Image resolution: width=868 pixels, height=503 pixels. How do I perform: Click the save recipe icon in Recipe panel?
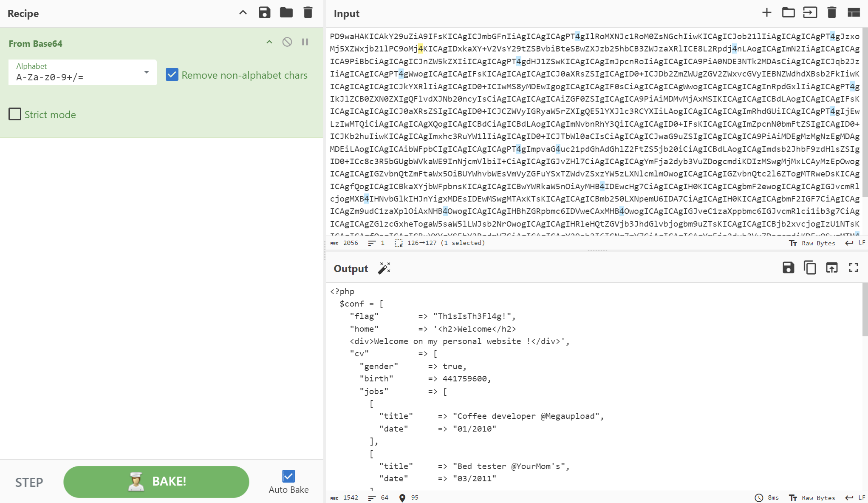pyautogui.click(x=264, y=13)
